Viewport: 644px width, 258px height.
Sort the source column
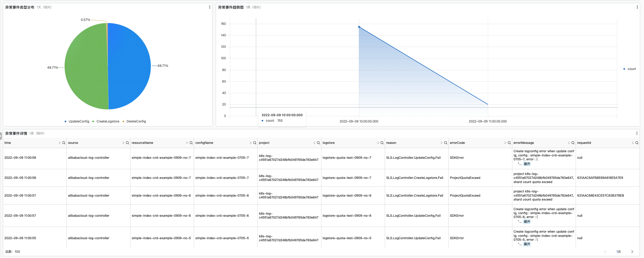[x=123, y=143]
